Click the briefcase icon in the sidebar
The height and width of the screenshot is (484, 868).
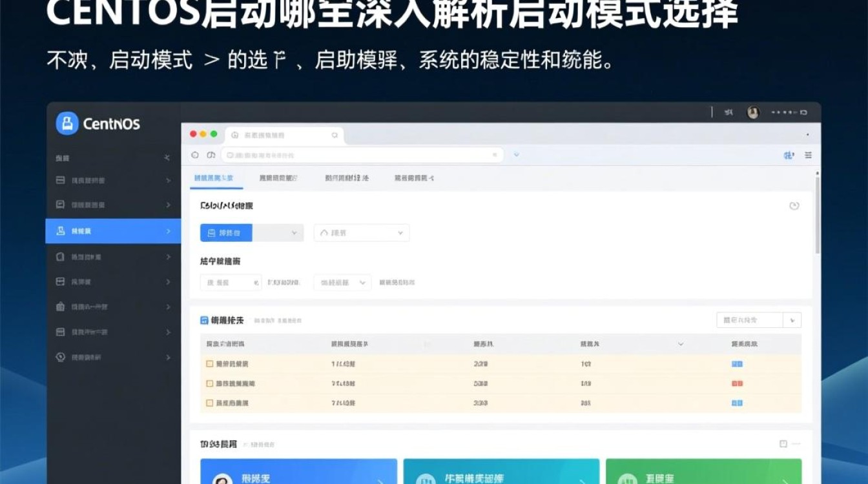(x=61, y=307)
